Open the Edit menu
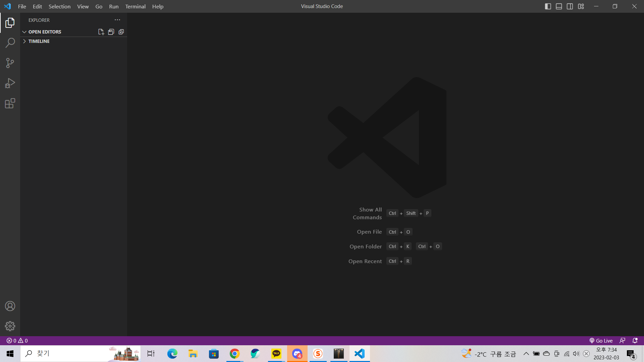 click(x=37, y=6)
